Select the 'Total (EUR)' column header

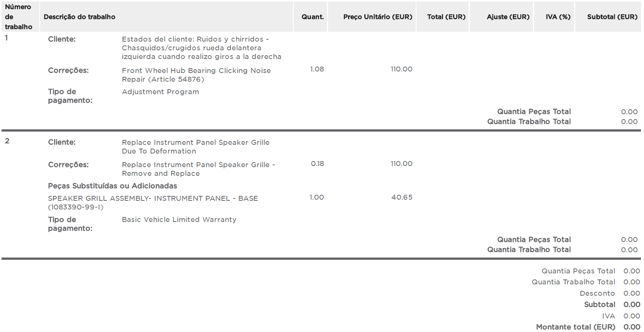point(446,17)
